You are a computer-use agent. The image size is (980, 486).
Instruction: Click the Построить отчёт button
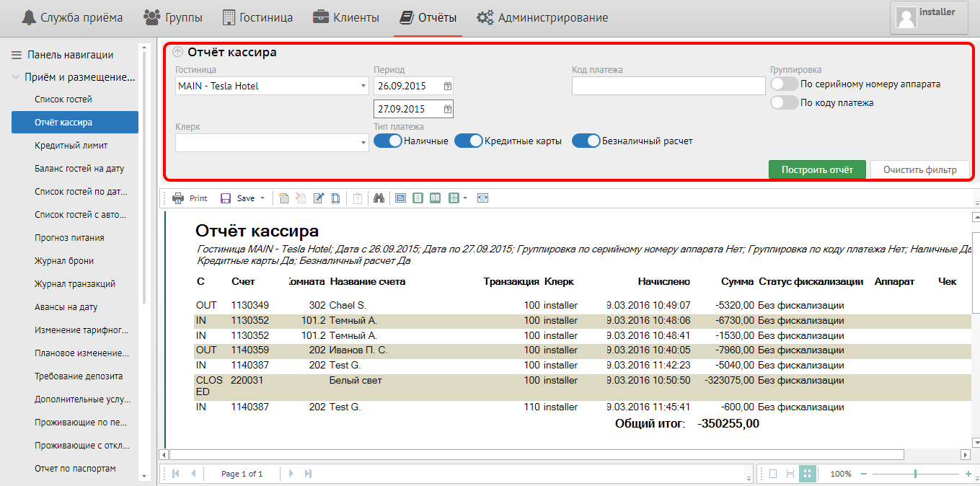pyautogui.click(x=817, y=169)
